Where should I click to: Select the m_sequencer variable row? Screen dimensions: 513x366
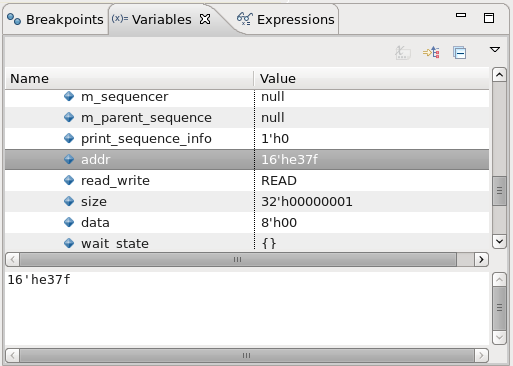pos(247,97)
